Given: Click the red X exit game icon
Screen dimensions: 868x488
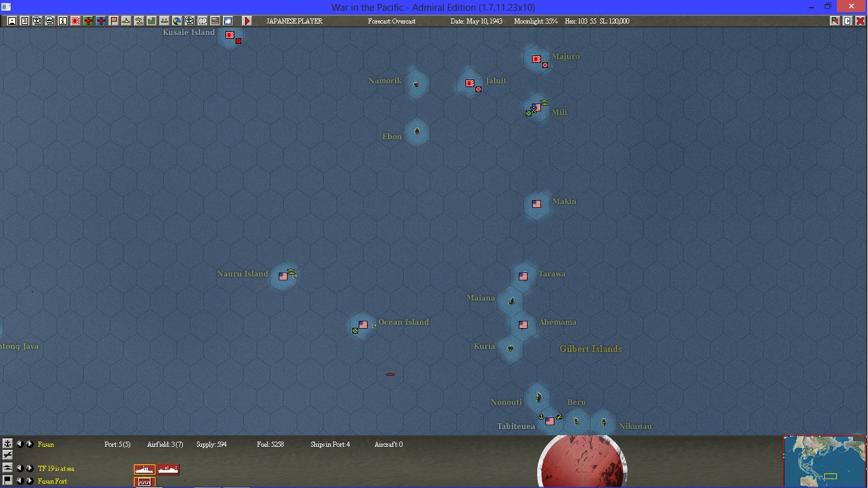Looking at the screenshot, I should pos(860,21).
